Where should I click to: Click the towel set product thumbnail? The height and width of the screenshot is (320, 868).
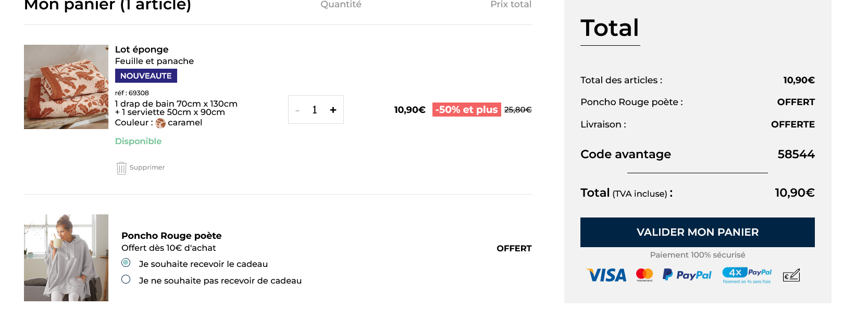66,87
